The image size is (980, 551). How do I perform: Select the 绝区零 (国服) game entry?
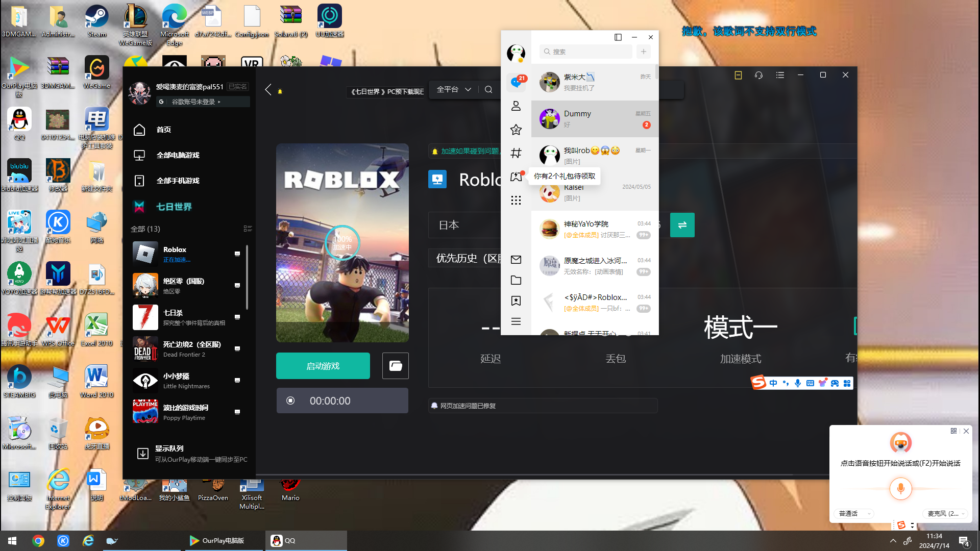point(186,285)
